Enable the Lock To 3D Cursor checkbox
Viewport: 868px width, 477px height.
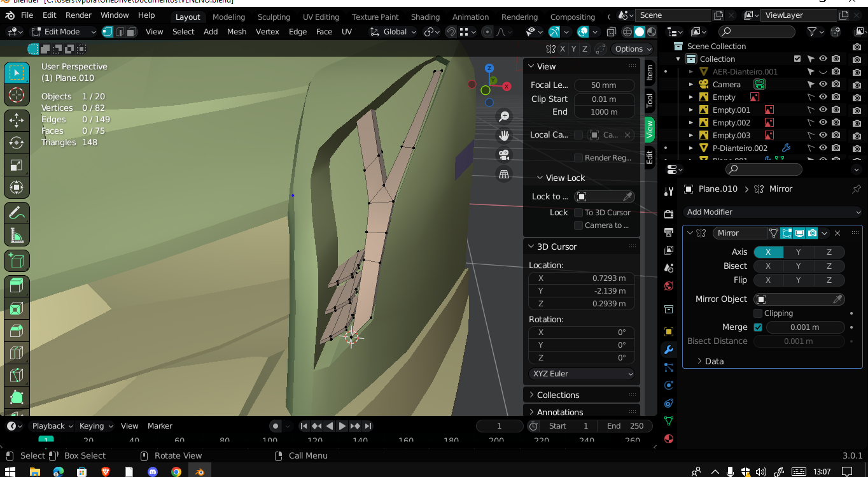pos(578,213)
